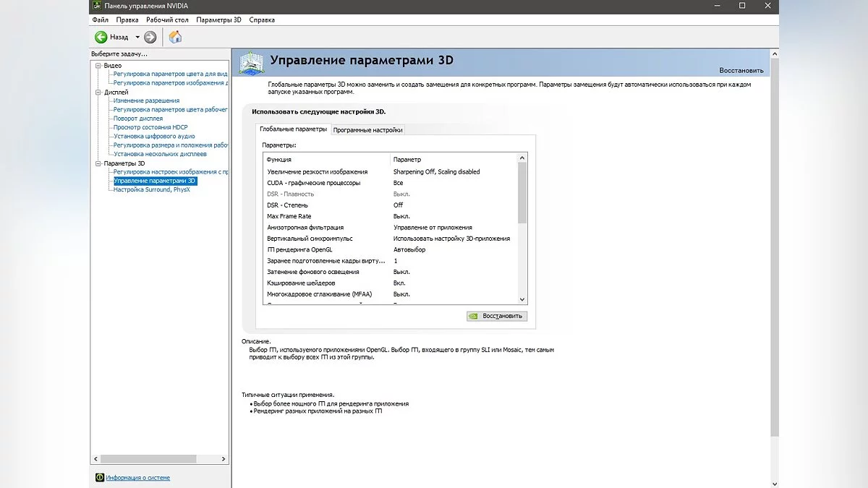
Task: Collapse the Видео tree node
Action: [98, 66]
